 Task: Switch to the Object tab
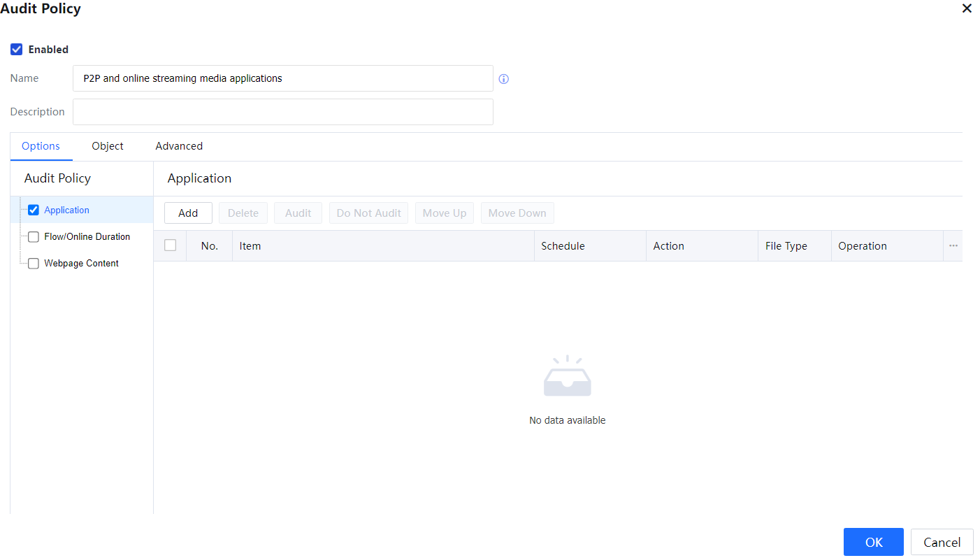point(107,146)
